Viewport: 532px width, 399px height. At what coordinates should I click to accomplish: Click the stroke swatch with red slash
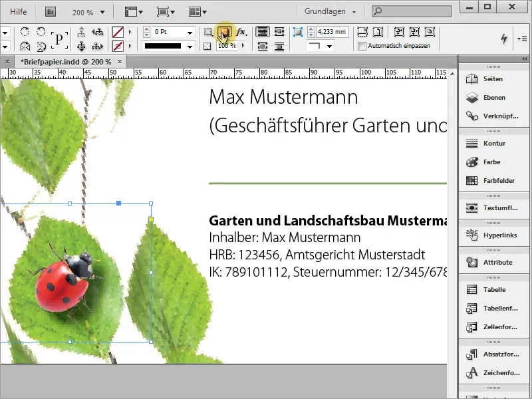point(118,46)
